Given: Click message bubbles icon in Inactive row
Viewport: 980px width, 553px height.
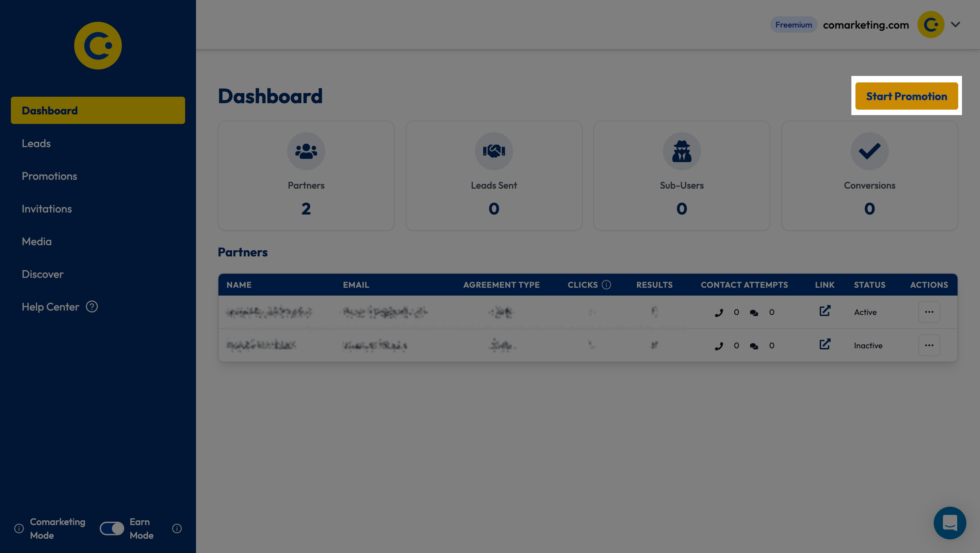Looking at the screenshot, I should click(754, 346).
